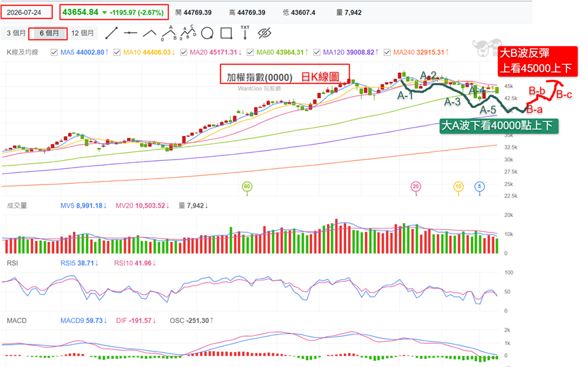Image resolution: width=588 pixels, height=367 pixels.
Task: Select the rectangle drawing tool
Action: click(x=226, y=33)
